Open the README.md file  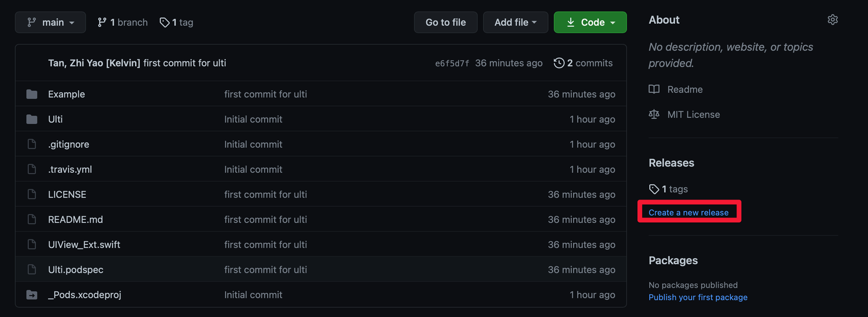click(75, 220)
